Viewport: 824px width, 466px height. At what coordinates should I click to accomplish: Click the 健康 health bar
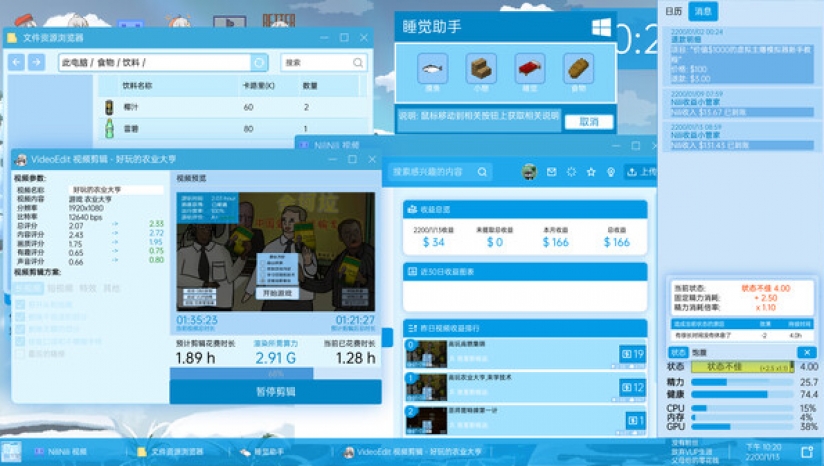(741, 395)
